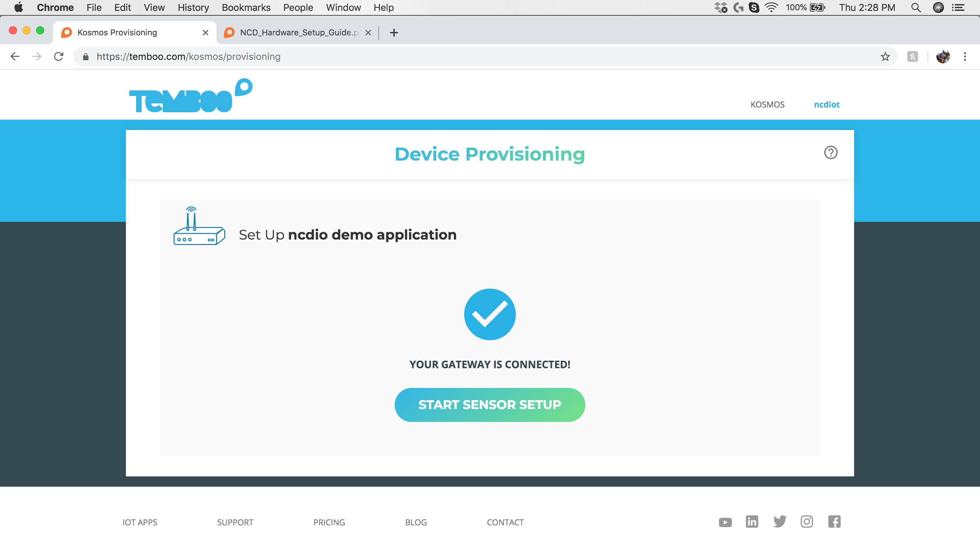Open the Edit menu

122,7
